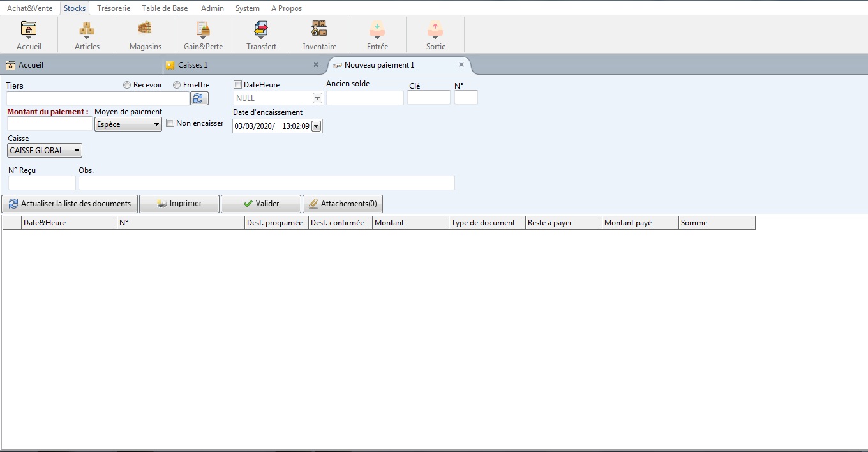
Task: Click the Montant du paiement input field
Action: [49, 124]
